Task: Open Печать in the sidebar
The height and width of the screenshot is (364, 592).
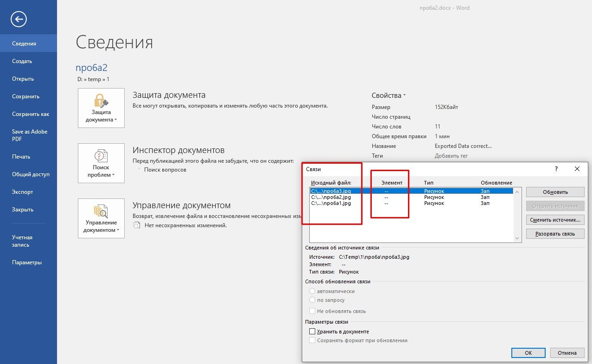Action: [28, 157]
